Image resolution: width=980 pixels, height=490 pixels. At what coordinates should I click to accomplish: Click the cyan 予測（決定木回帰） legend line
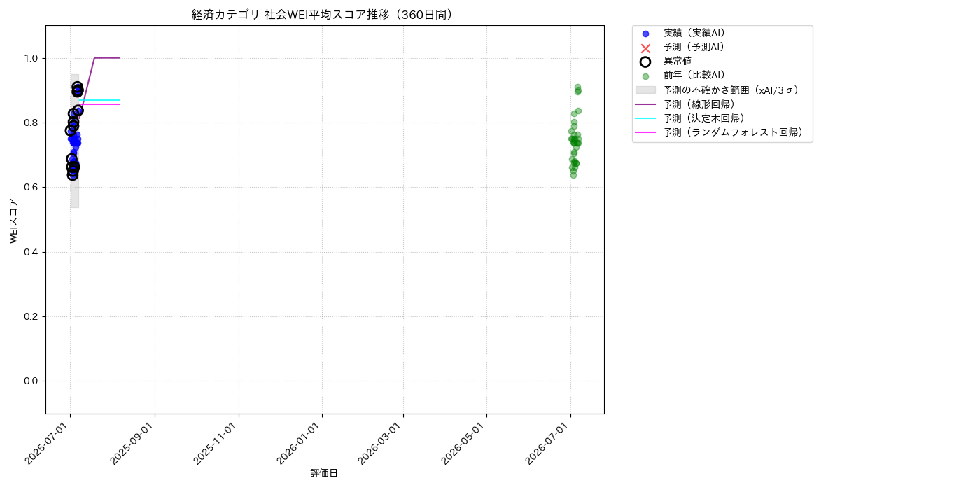click(x=645, y=118)
